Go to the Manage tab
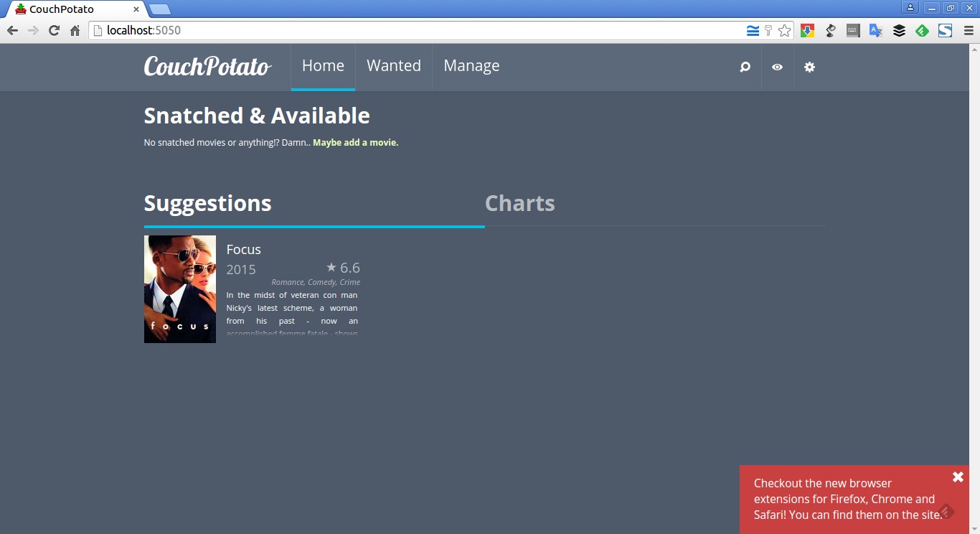Image resolution: width=980 pixels, height=534 pixels. pyautogui.click(x=471, y=66)
